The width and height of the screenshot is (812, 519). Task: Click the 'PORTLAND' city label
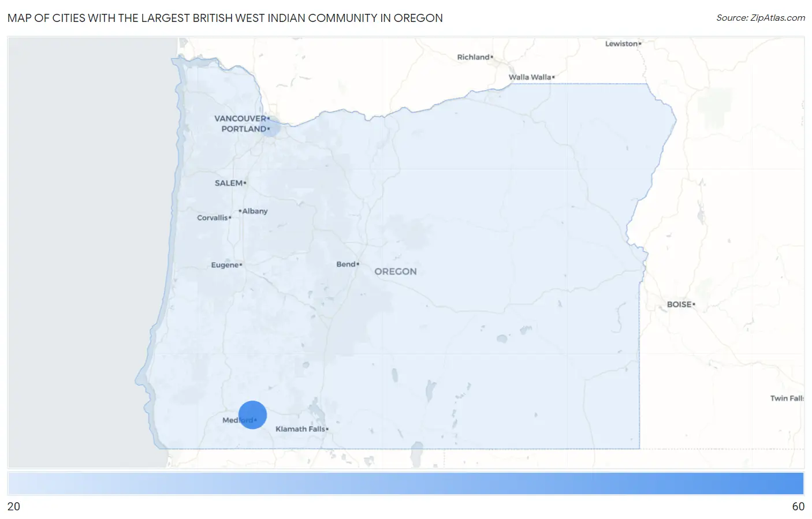click(244, 129)
